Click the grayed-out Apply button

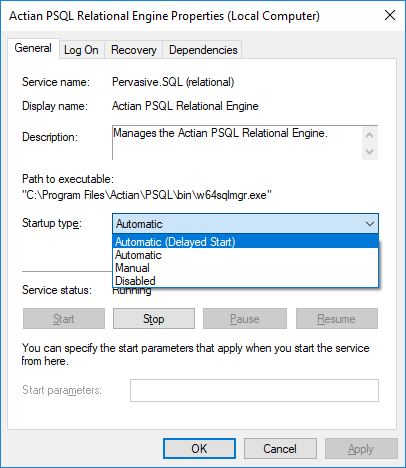pos(361,449)
